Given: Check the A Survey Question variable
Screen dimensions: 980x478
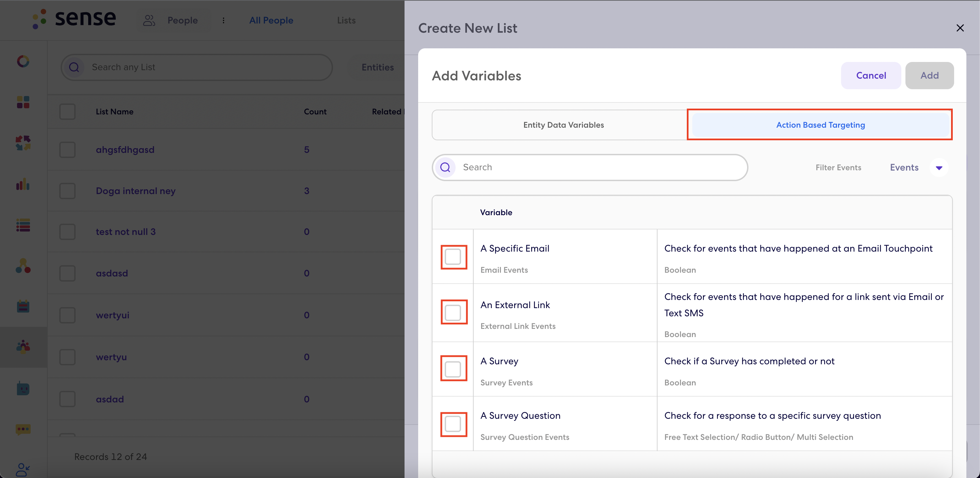Looking at the screenshot, I should pos(453,424).
